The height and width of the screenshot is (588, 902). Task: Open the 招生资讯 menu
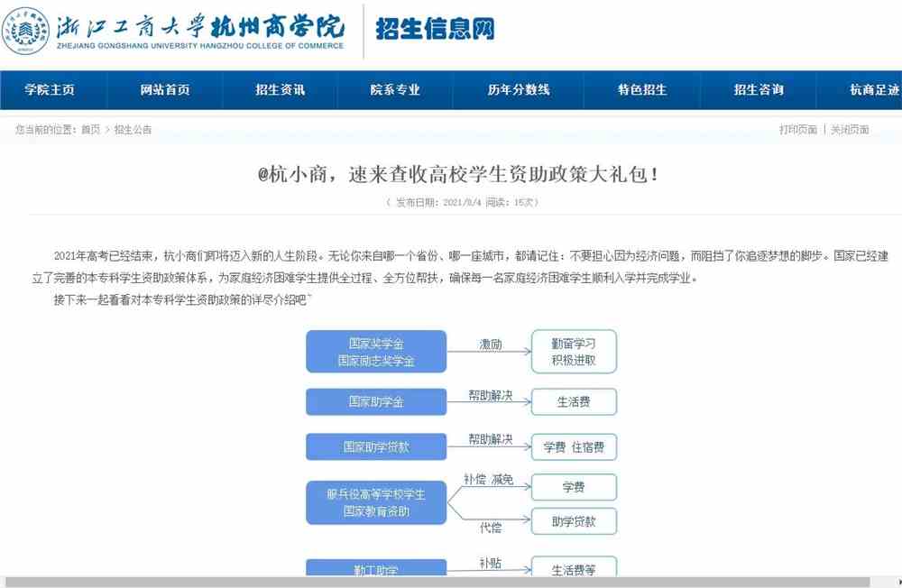(x=281, y=90)
